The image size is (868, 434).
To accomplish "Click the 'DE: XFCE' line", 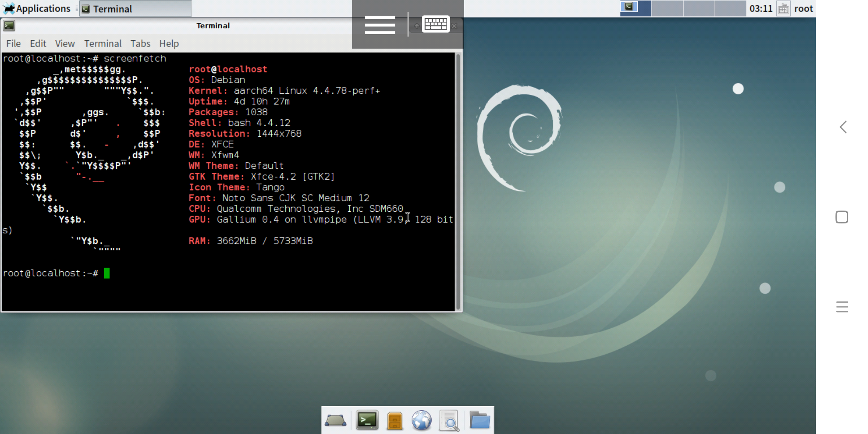I will (211, 144).
